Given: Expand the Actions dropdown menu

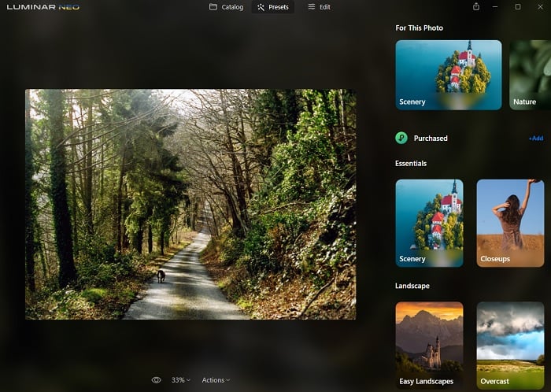Looking at the screenshot, I should 216,380.
